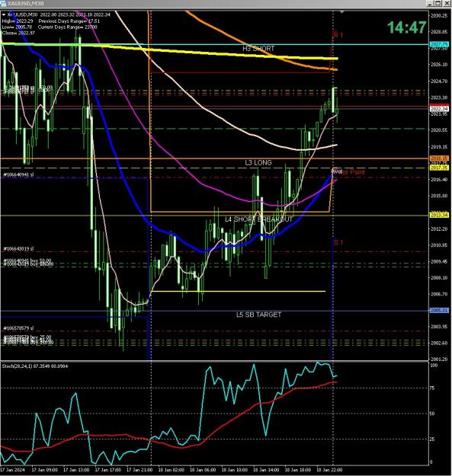Screen dimensions: 452x476
Task: Click the cyan 2027.79 price tag
Action: click(x=438, y=45)
